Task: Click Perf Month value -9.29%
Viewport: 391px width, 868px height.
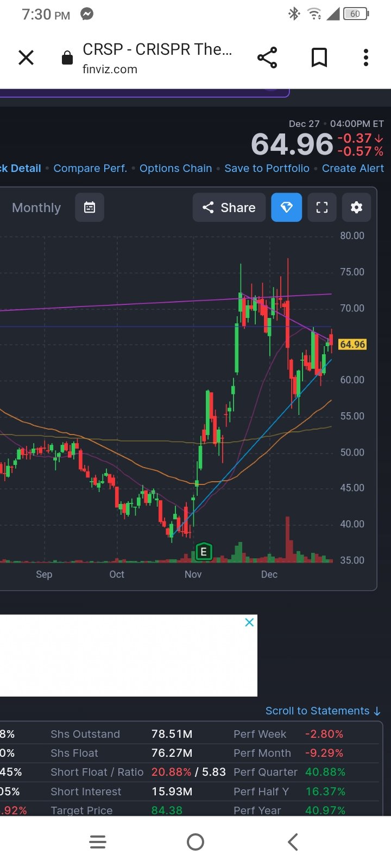Action: coord(324,753)
